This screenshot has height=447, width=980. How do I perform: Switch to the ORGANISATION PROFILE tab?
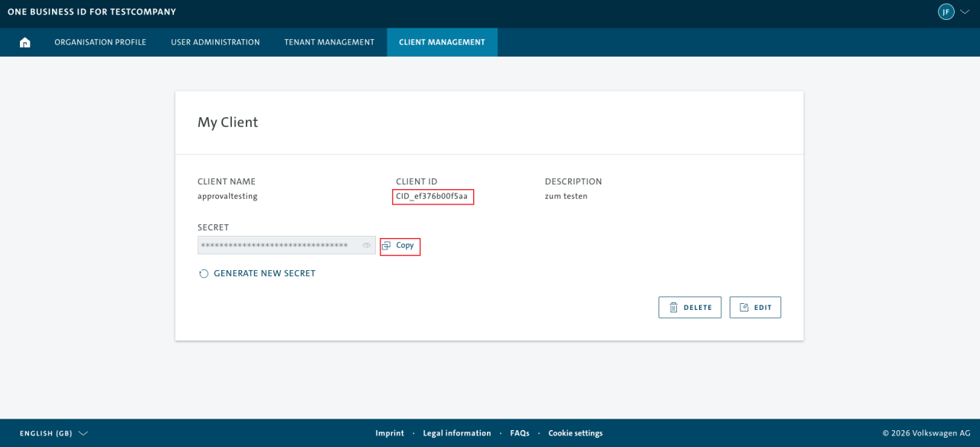click(x=100, y=42)
